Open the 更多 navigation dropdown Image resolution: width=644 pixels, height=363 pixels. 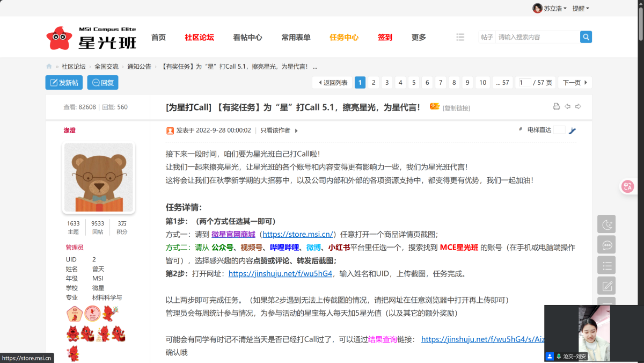418,37
